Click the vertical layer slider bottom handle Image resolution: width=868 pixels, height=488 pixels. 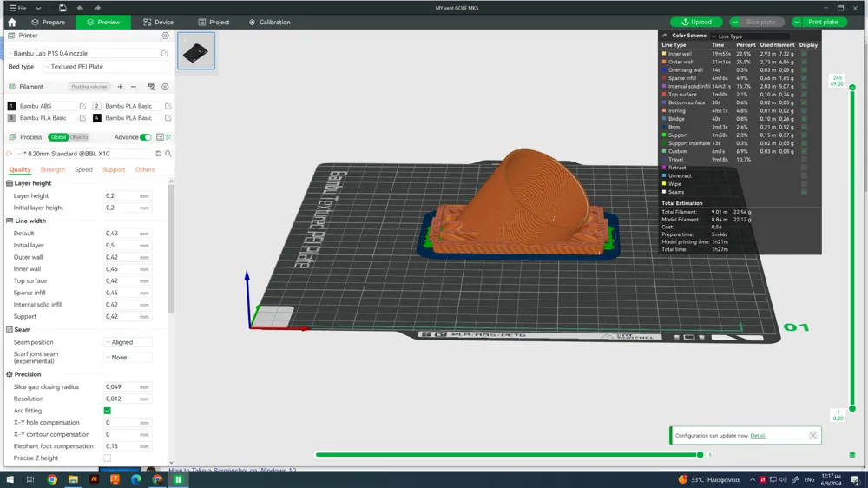(x=852, y=408)
